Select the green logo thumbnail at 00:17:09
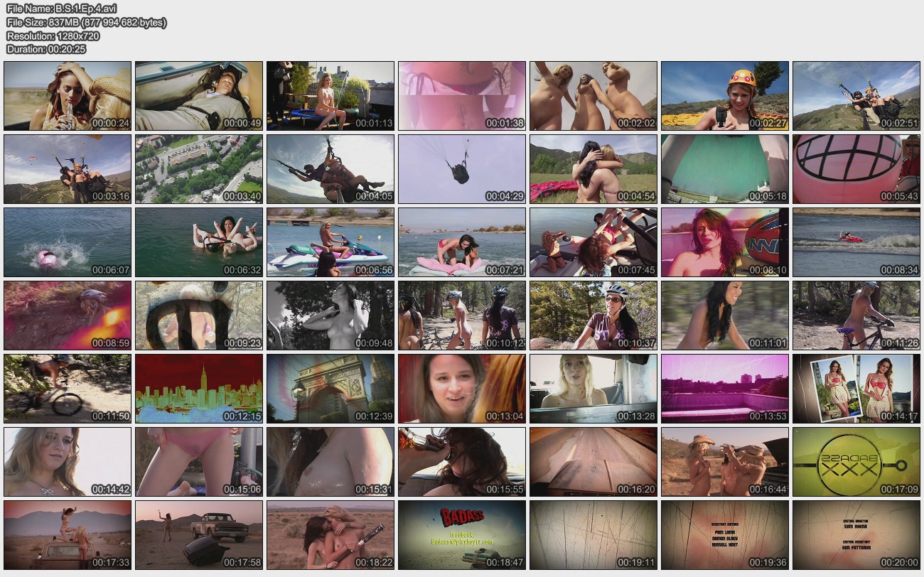 click(x=856, y=462)
